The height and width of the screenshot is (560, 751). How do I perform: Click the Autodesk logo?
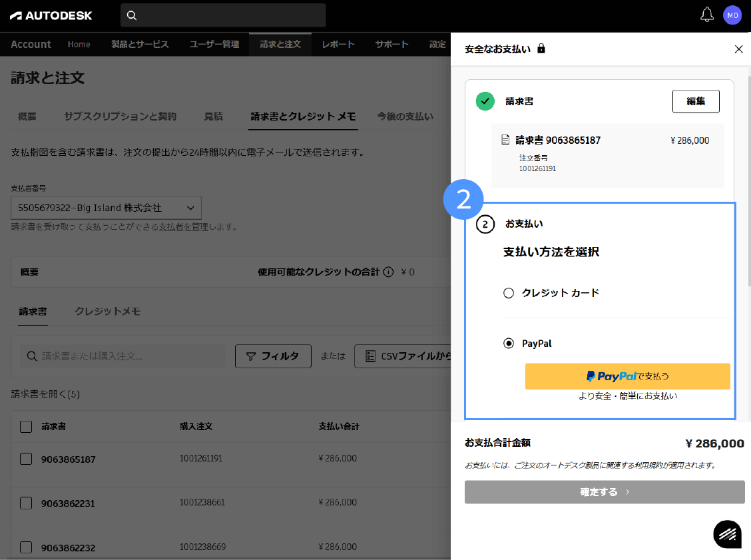click(x=51, y=15)
